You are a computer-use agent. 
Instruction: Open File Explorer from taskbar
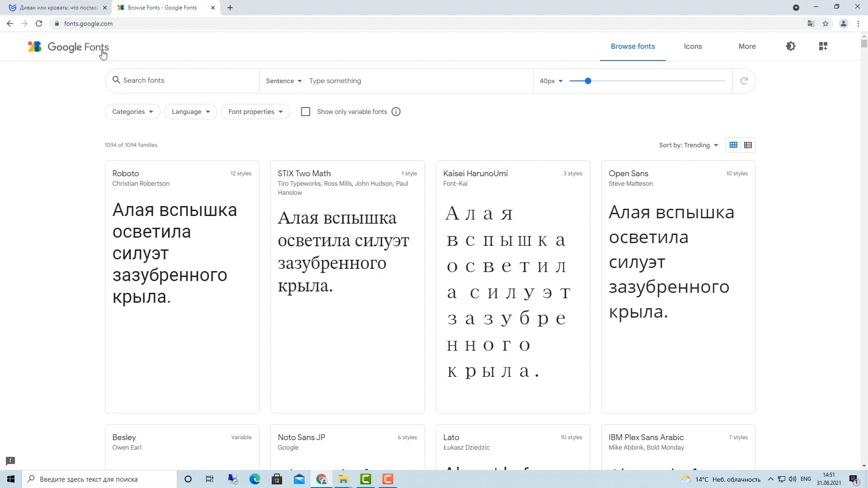point(343,479)
